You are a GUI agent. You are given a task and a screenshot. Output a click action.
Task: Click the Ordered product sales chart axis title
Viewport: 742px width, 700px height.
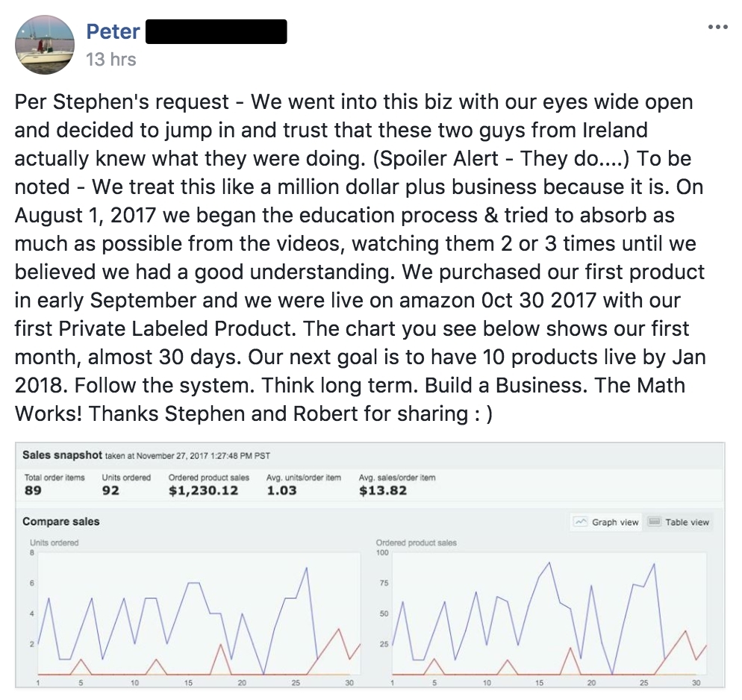pyautogui.click(x=417, y=543)
